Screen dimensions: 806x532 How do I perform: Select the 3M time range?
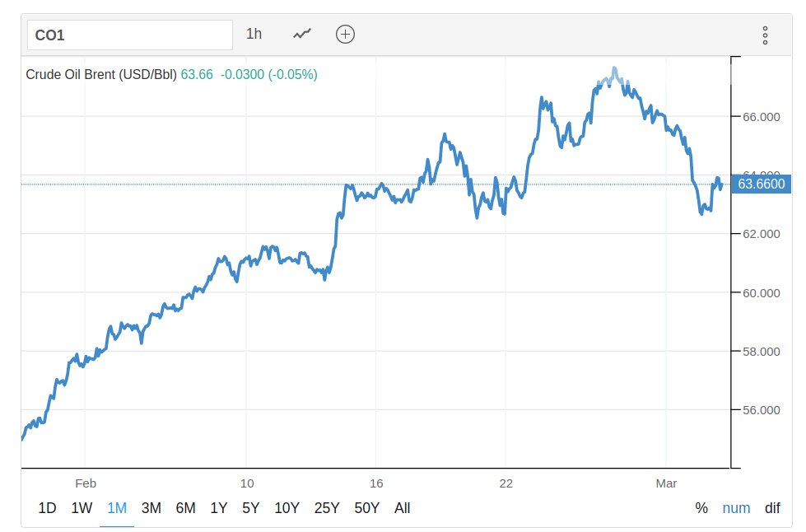(x=151, y=508)
